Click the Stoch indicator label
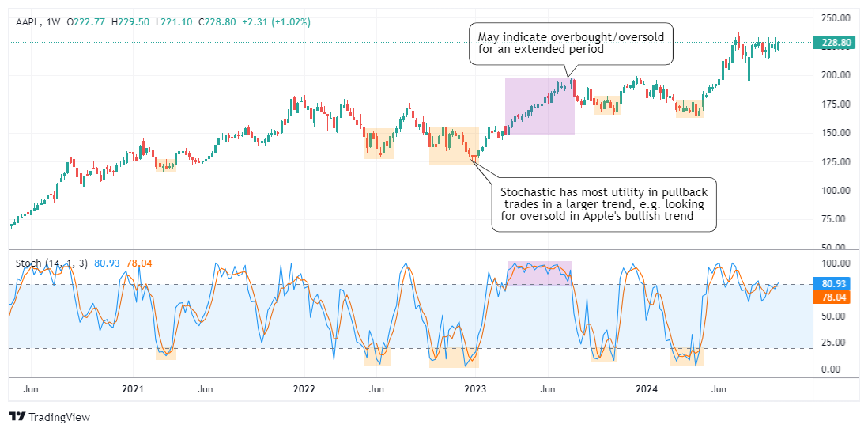 (51, 263)
